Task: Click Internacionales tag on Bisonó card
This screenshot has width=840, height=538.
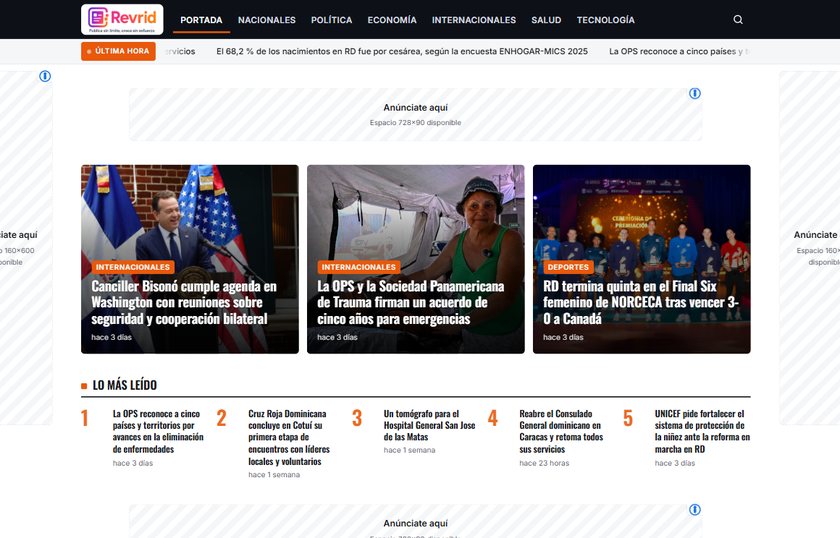Action: pos(132,267)
